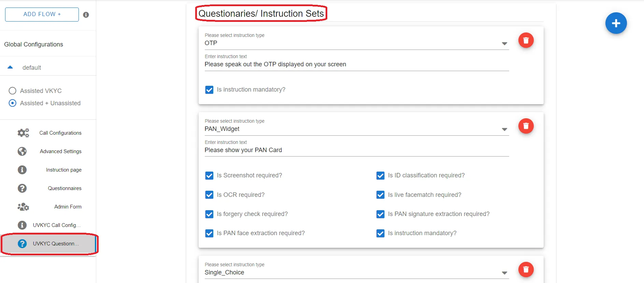The height and width of the screenshot is (283, 644).
Task: Click the Admin Form users icon
Action: coord(23,207)
